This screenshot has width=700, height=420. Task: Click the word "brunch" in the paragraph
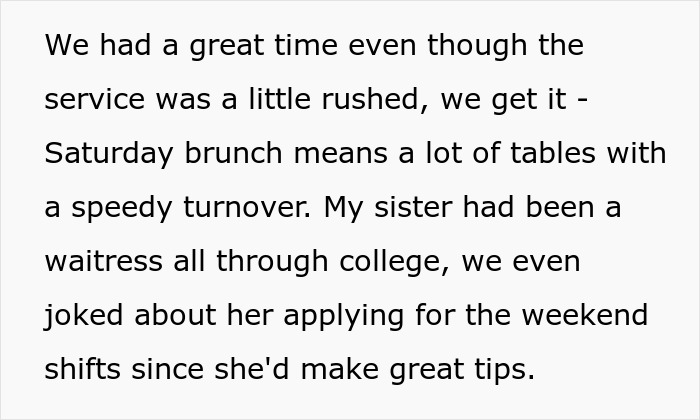(x=233, y=153)
